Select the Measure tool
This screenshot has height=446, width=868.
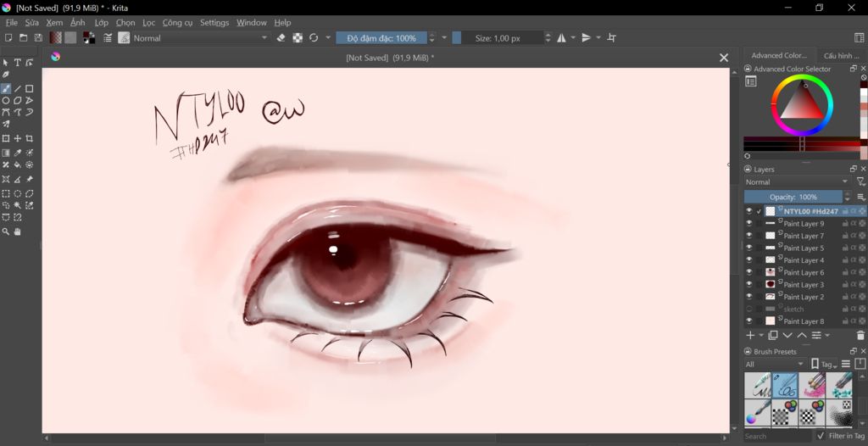(x=18, y=180)
